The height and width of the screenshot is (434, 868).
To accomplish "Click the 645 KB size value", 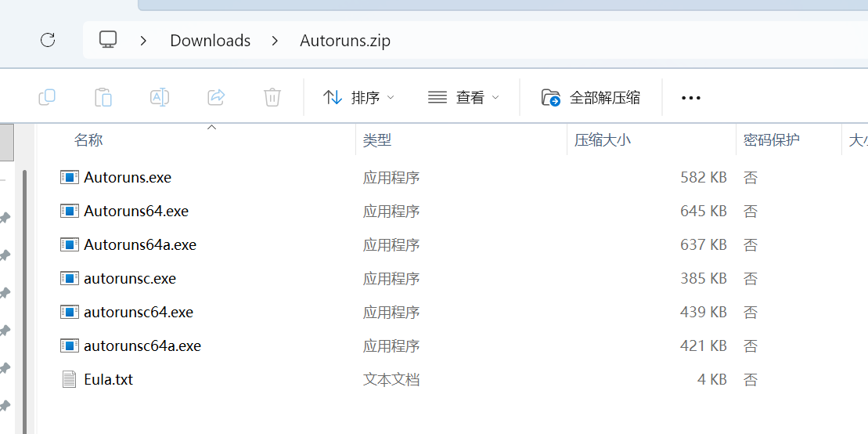I will point(703,212).
